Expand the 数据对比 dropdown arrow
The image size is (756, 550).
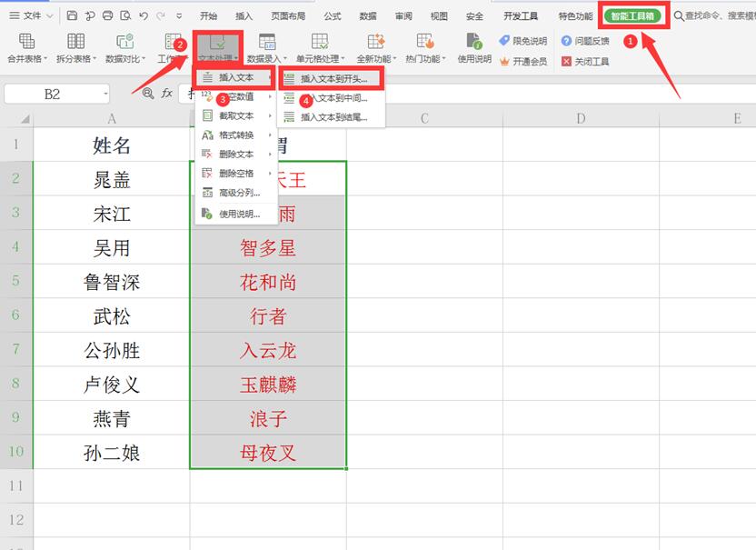[144, 59]
